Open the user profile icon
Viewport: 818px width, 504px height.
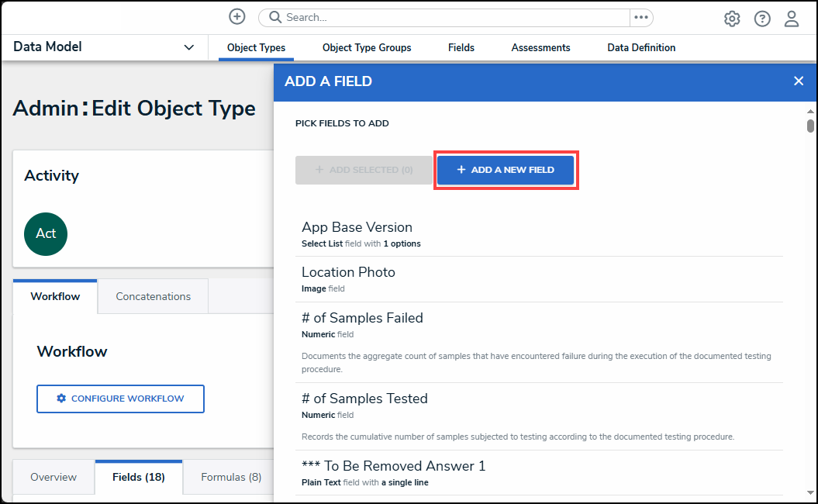pyautogui.click(x=792, y=19)
